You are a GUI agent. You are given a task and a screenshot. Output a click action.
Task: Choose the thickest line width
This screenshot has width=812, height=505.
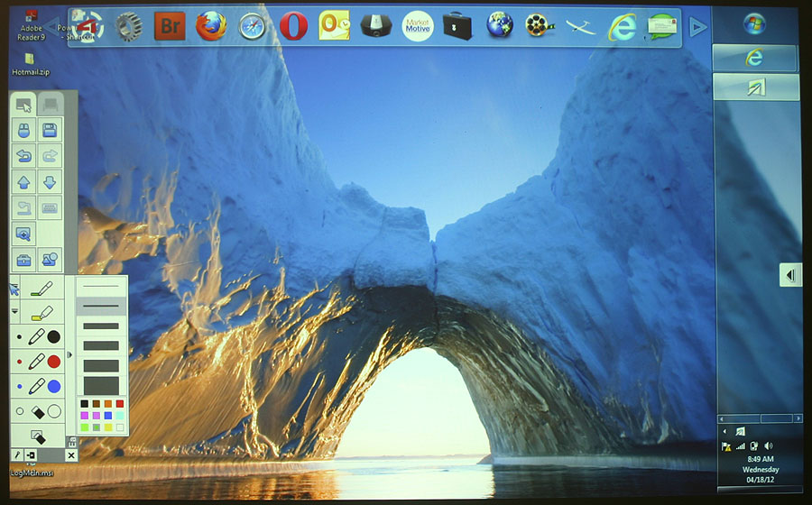101,385
